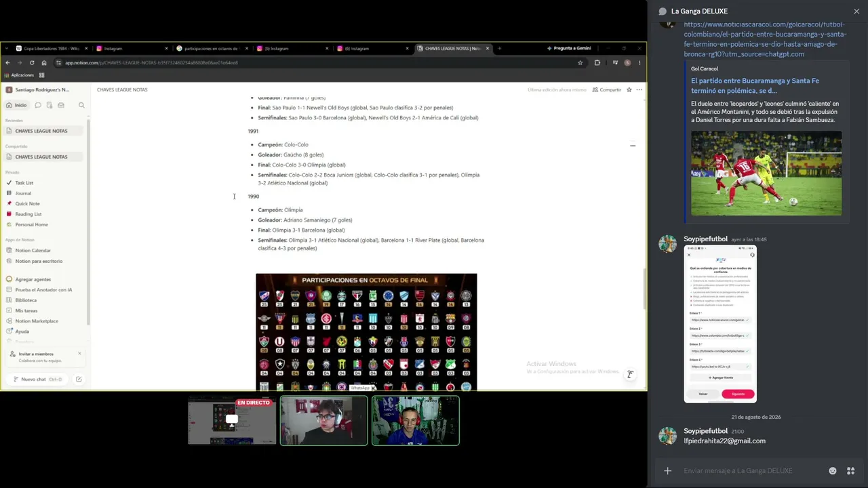Dismiss the Invitar a miembros card
Viewport: 868px width, 488px height.
79,353
